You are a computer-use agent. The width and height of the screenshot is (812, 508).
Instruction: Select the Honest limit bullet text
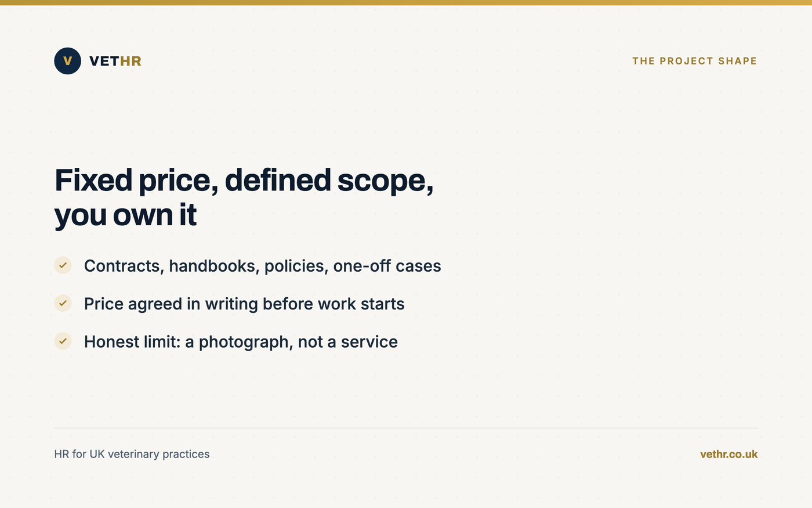[x=241, y=342]
